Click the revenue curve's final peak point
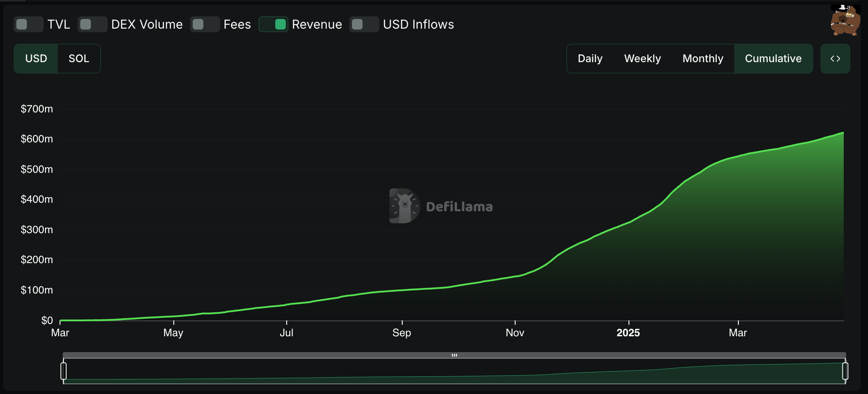This screenshot has width=868, height=394. tap(843, 132)
